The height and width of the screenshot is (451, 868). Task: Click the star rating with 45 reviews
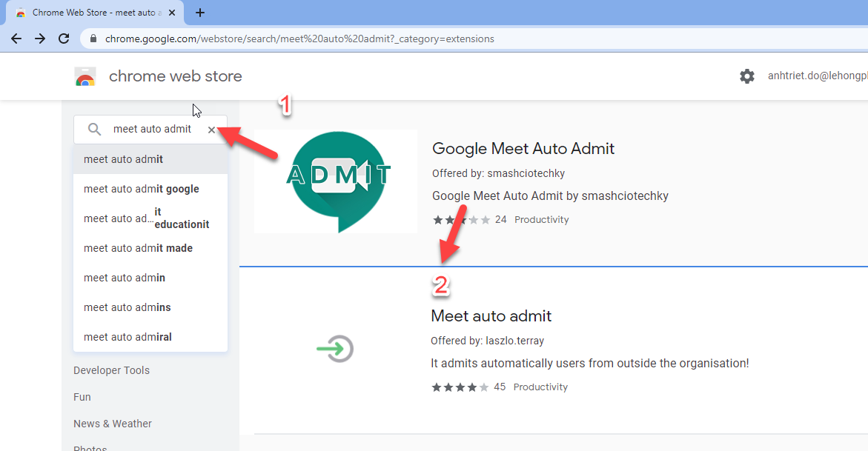point(460,387)
